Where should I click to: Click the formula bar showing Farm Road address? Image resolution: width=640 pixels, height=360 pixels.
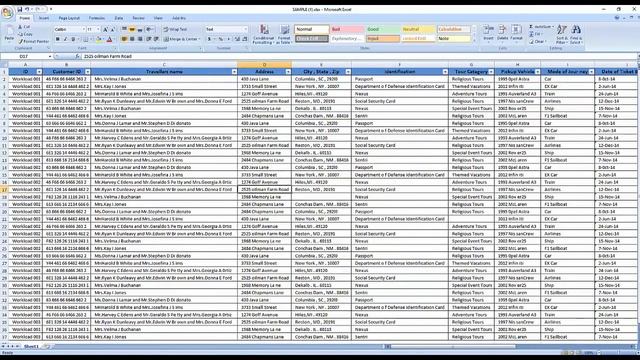pyautogui.click(x=359, y=56)
